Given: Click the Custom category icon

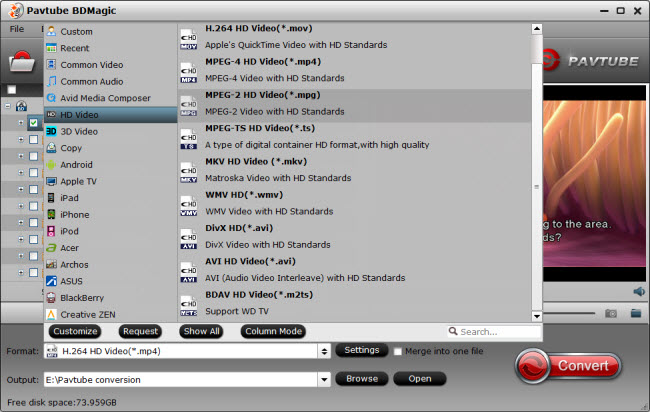Looking at the screenshot, I should point(51,31).
